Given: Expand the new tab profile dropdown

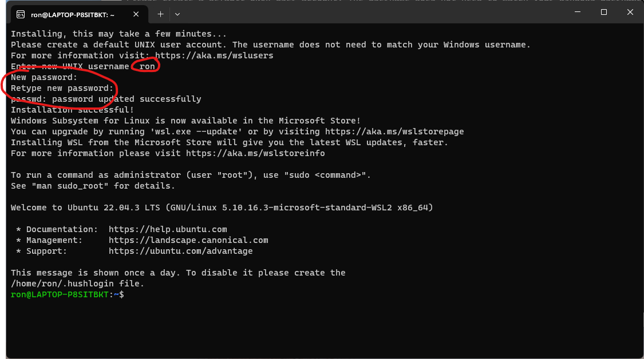Looking at the screenshot, I should tap(177, 14).
